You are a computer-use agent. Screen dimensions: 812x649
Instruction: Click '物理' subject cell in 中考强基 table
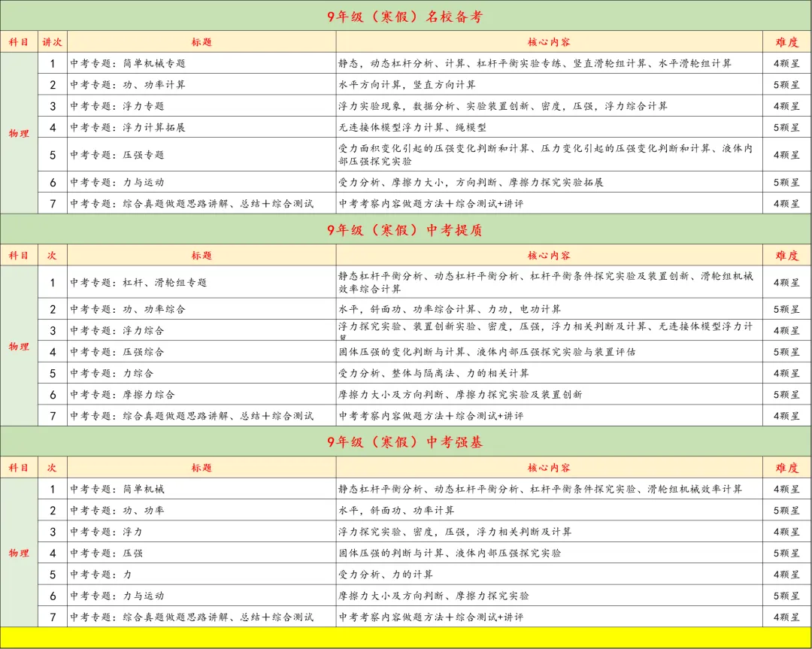tap(19, 553)
